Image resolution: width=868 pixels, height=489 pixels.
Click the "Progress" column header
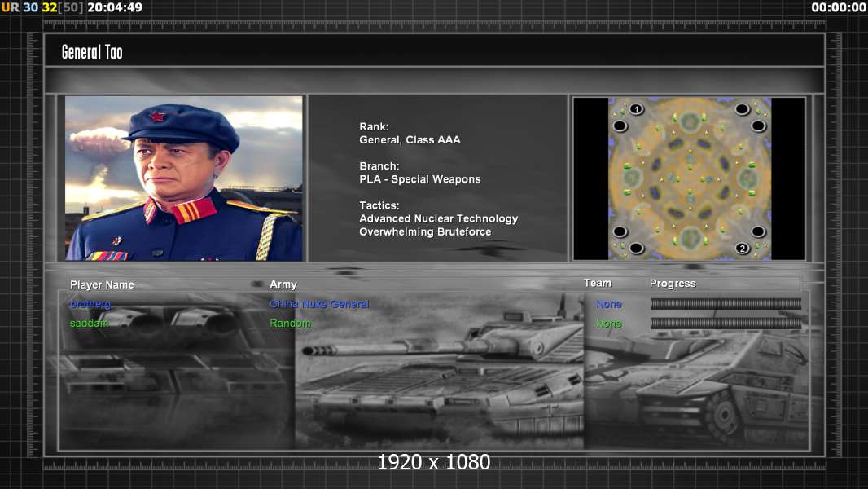tap(673, 284)
